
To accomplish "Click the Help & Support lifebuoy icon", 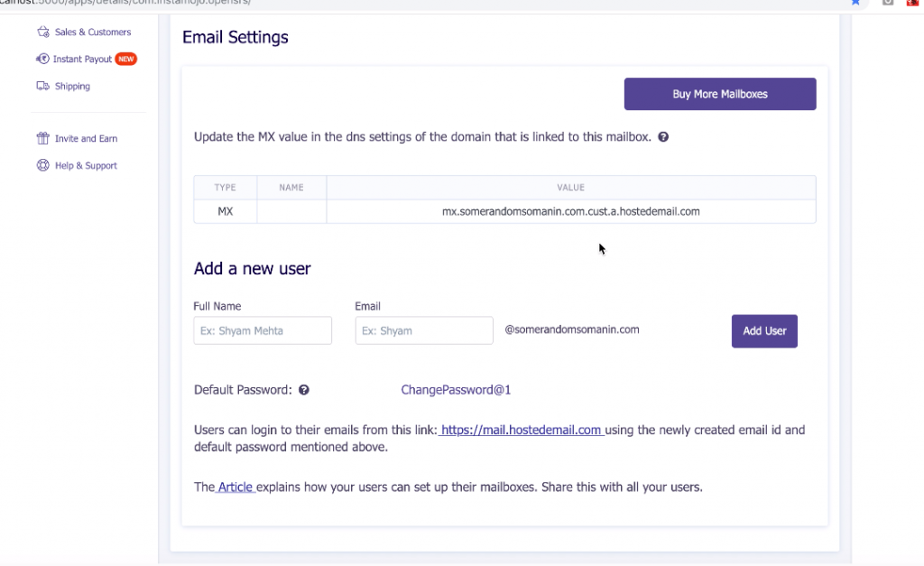I will click(x=42, y=166).
